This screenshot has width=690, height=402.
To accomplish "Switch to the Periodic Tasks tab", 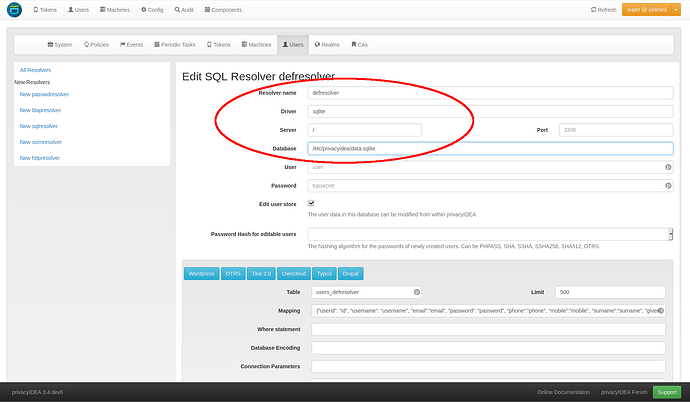I will pos(175,45).
